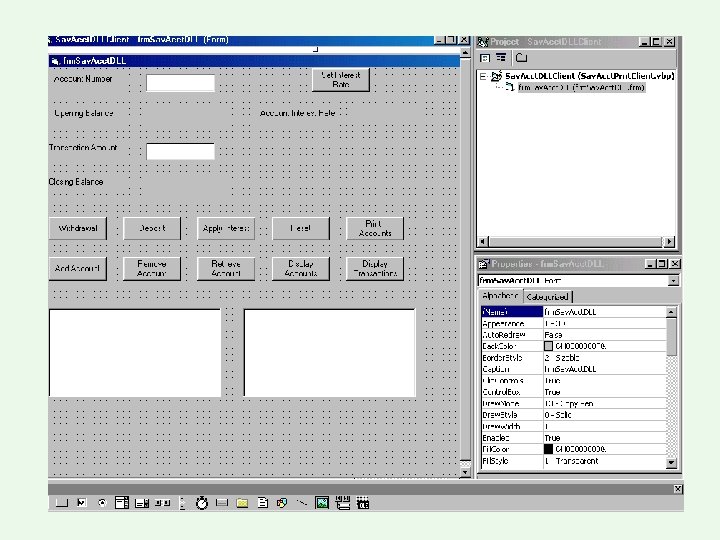Select the FileListBox control in toolbox

tap(262, 503)
